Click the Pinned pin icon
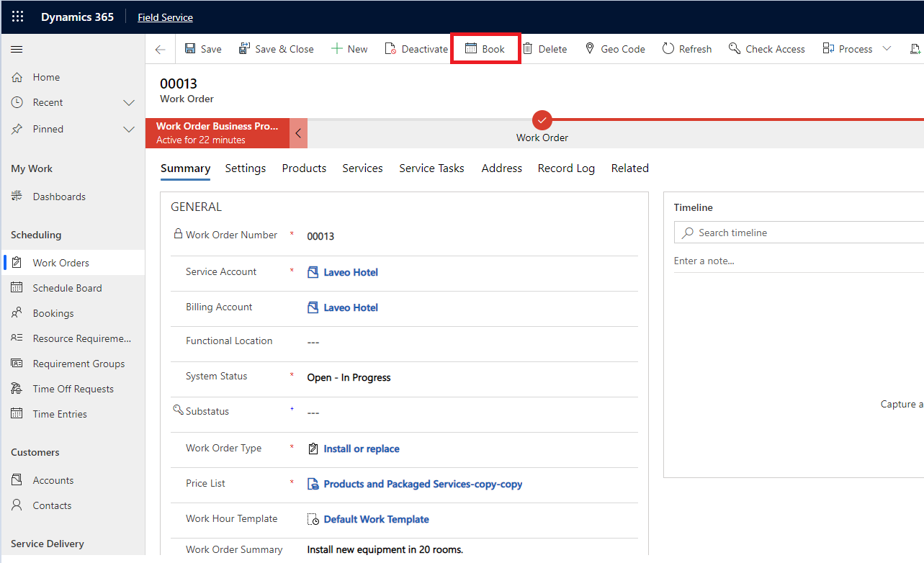Image resolution: width=924 pixels, height=563 pixels. (x=17, y=129)
